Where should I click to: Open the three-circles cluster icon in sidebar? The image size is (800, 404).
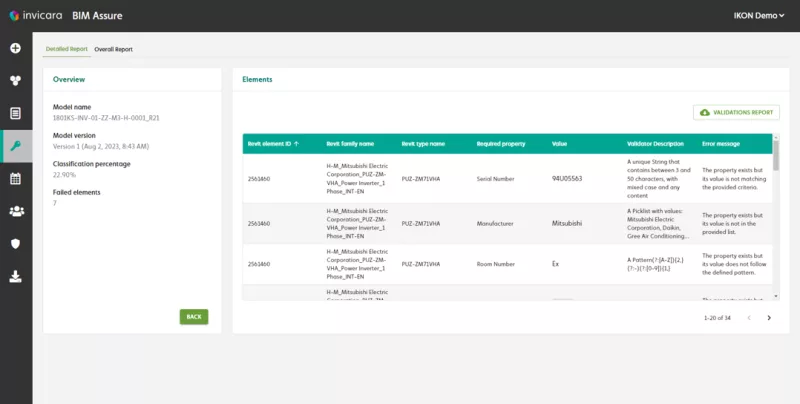coord(15,80)
